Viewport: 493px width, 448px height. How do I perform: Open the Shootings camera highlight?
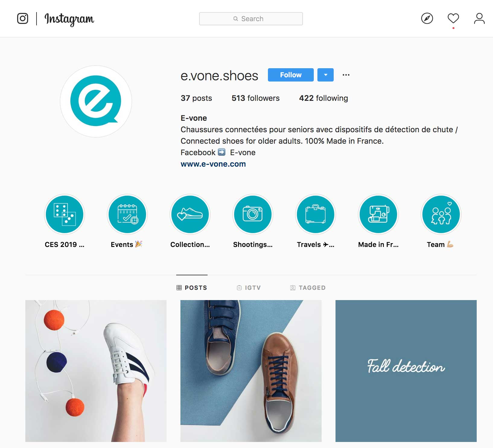coord(253,214)
